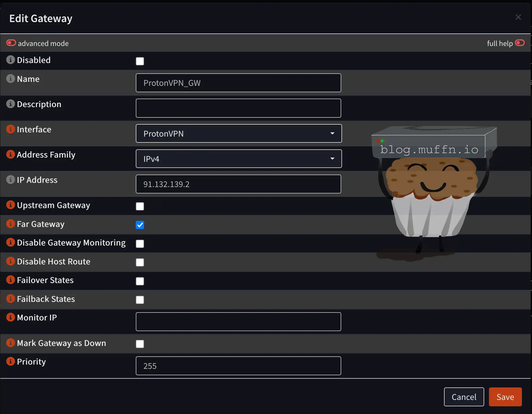The image size is (532, 414).
Task: Click info icon beside Monitor IP
Action: [10, 317]
